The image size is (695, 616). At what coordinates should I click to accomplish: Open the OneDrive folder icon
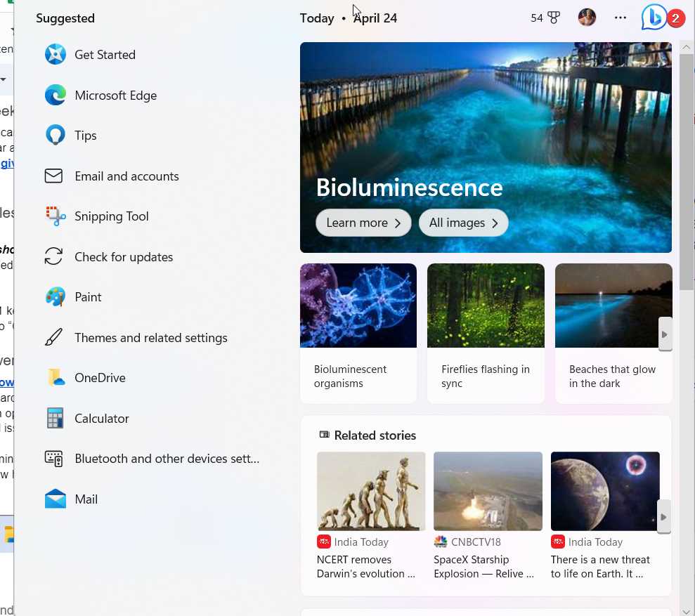pyautogui.click(x=56, y=378)
